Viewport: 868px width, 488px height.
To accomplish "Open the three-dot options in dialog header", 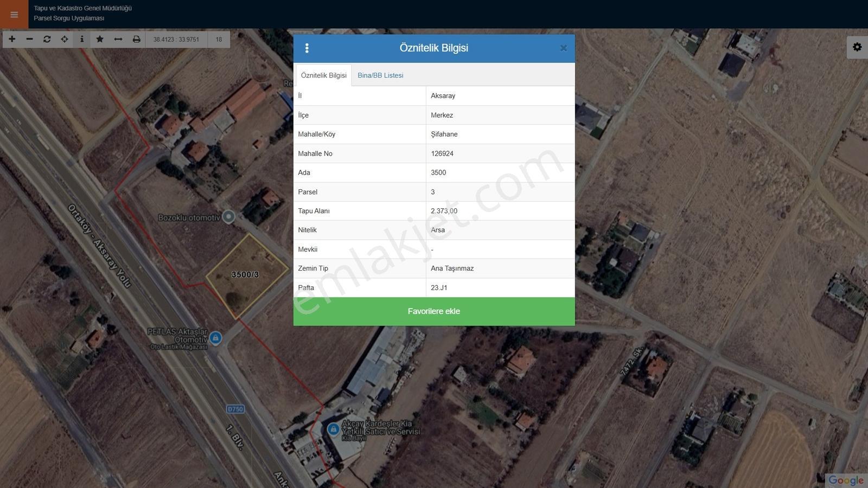I will pyautogui.click(x=307, y=48).
